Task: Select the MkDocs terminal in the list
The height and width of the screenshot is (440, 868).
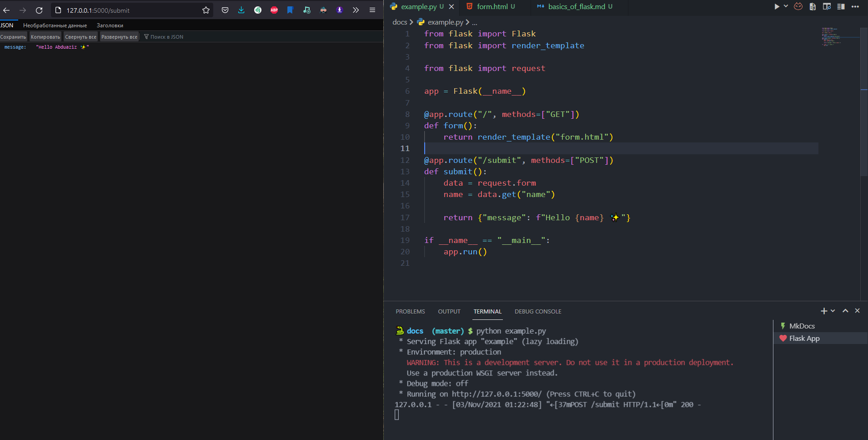Action: coord(820,326)
